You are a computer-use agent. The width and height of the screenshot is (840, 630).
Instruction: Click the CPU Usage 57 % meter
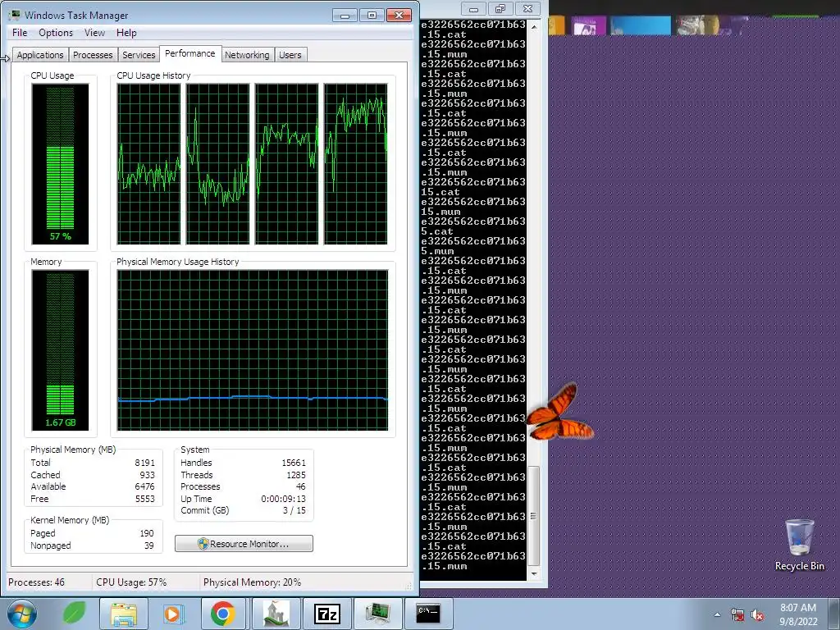60,164
